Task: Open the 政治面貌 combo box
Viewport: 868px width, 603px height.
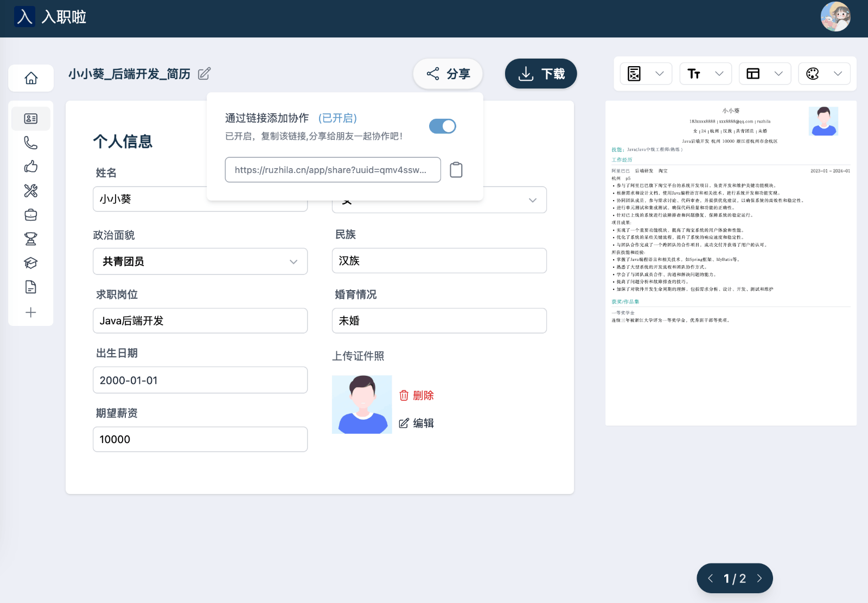Action: [x=200, y=261]
